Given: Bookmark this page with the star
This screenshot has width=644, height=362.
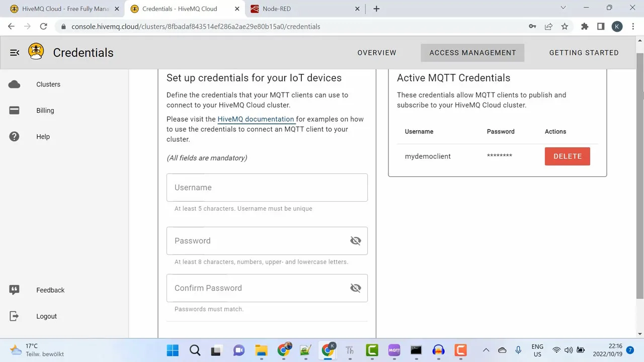Looking at the screenshot, I should 565,27.
